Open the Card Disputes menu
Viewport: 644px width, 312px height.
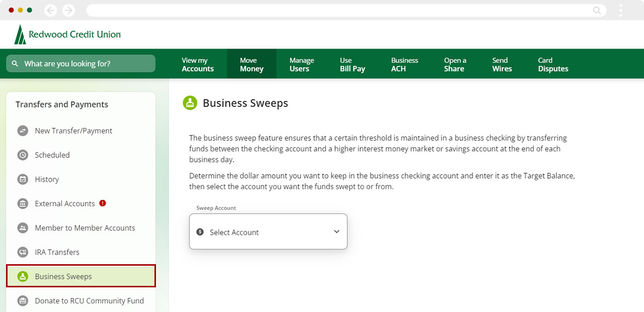tap(553, 64)
